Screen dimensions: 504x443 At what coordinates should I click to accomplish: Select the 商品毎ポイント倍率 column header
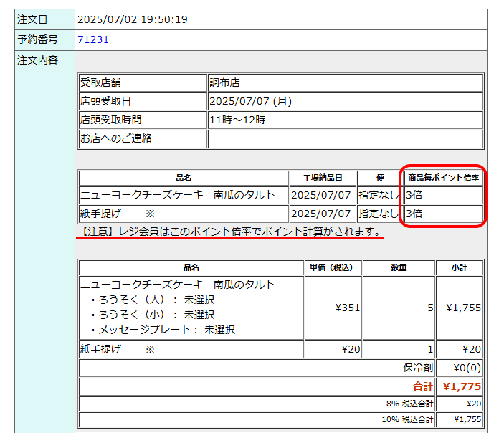pos(443,178)
